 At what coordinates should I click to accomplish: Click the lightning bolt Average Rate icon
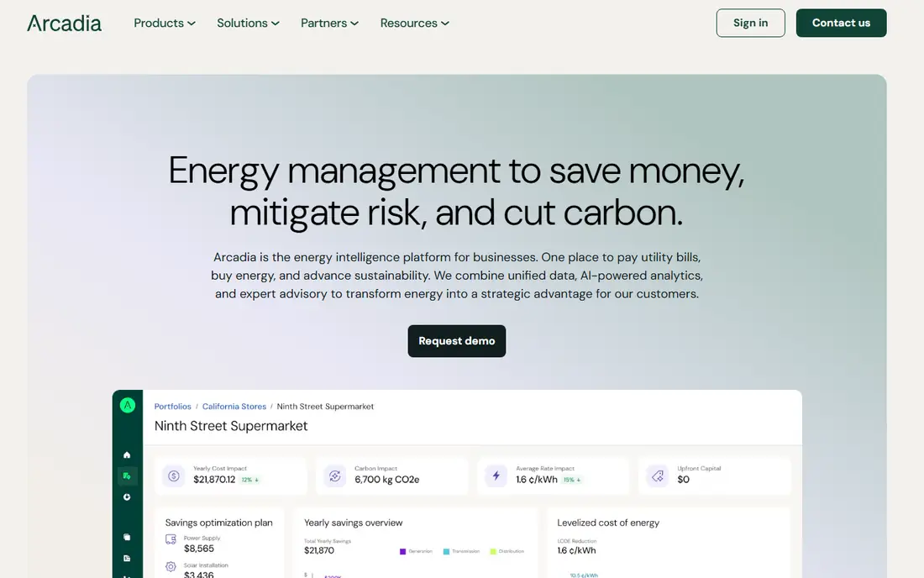point(496,476)
